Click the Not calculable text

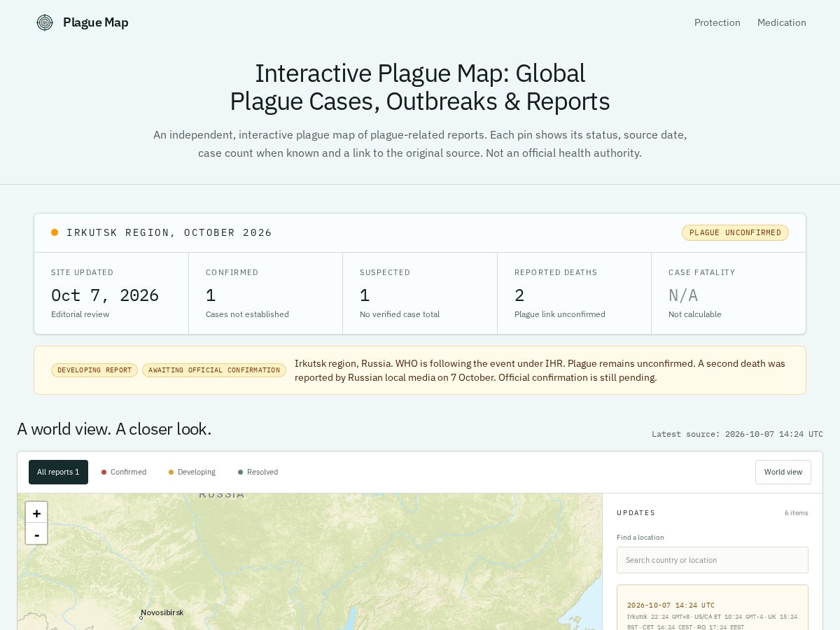(695, 314)
